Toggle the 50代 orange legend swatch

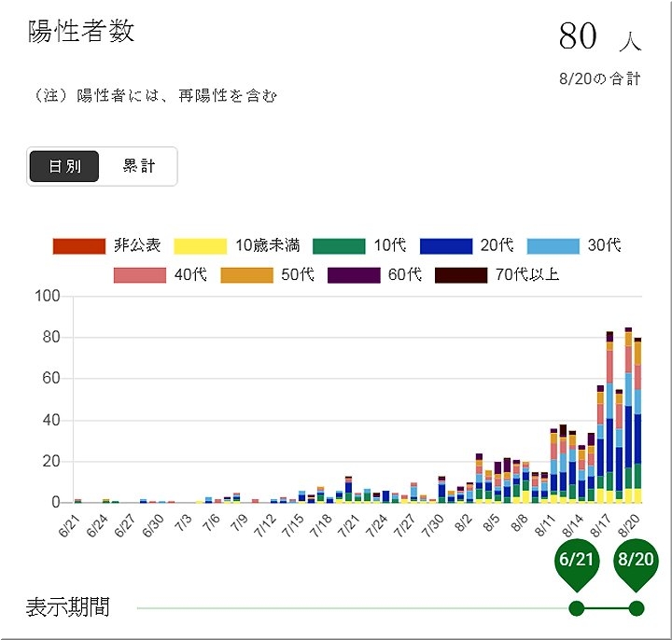[246, 274]
